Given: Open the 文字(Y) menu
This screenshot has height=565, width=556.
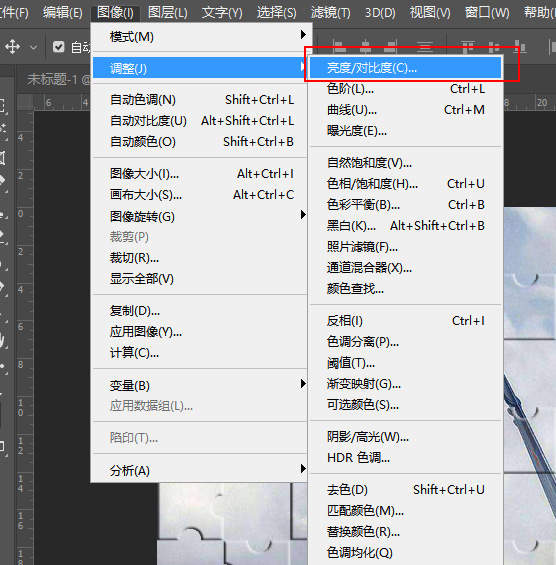Looking at the screenshot, I should pyautogui.click(x=222, y=13).
